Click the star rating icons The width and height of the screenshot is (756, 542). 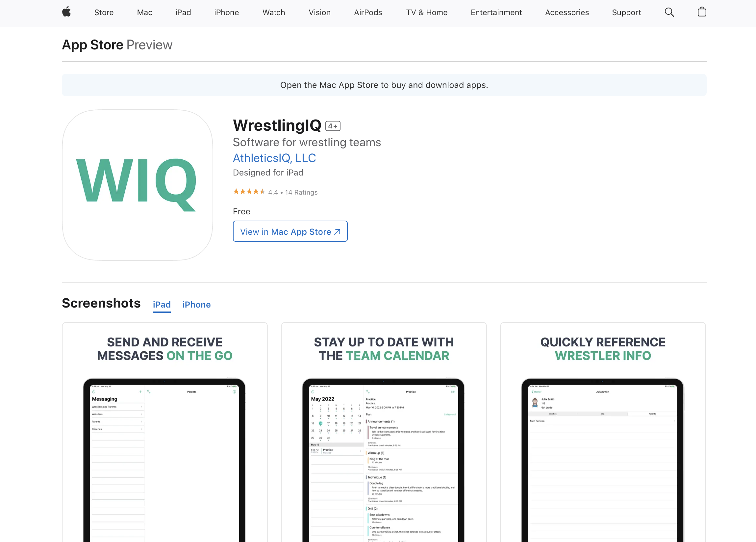click(x=249, y=191)
